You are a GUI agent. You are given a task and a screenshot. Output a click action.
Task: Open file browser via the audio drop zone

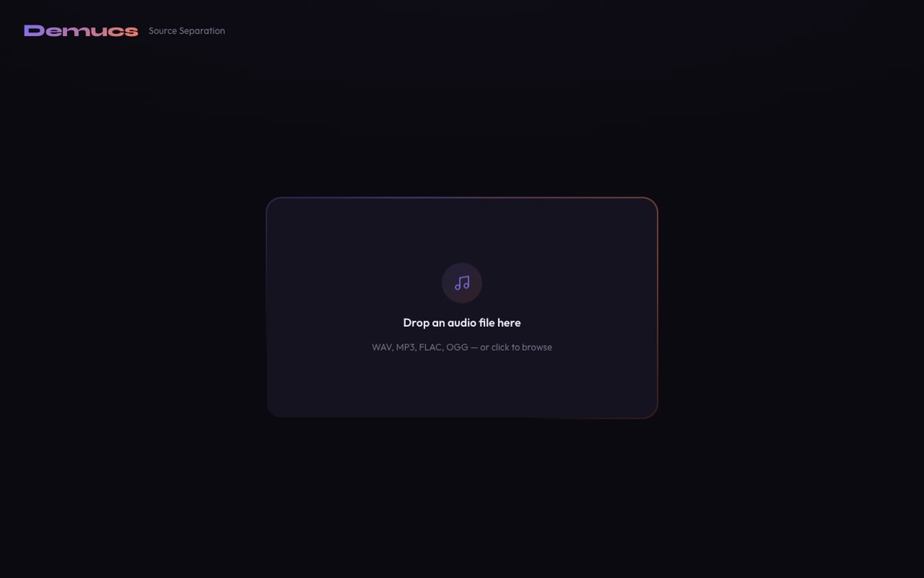tap(462, 307)
